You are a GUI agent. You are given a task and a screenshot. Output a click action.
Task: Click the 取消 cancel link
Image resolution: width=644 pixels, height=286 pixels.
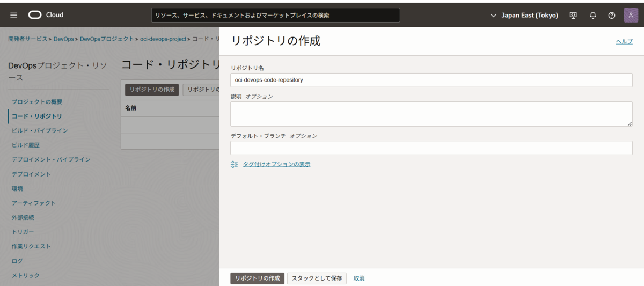click(359, 278)
